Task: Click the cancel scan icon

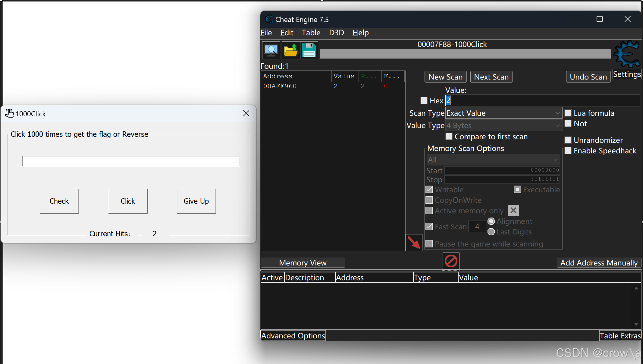Action: pos(450,261)
